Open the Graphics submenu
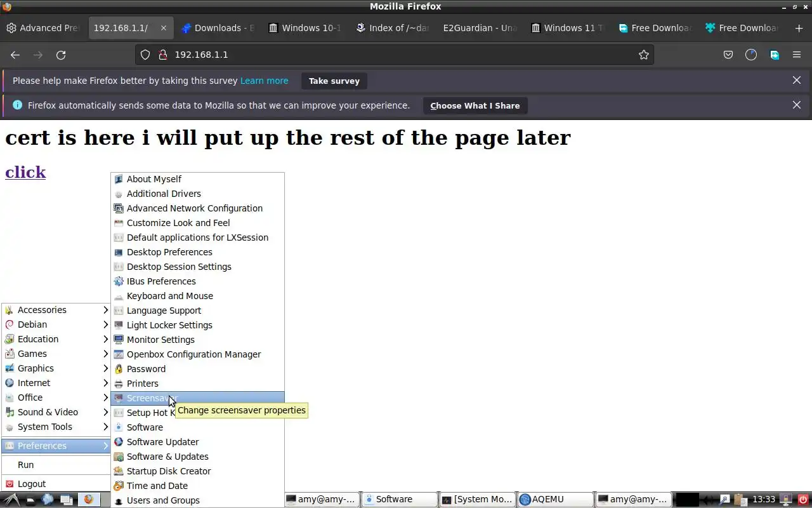The image size is (812, 508). click(x=56, y=368)
